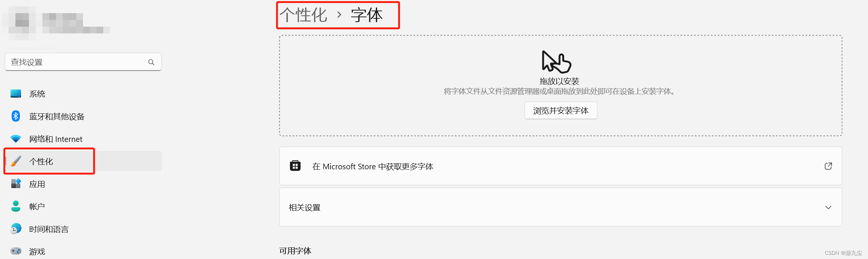Select the 帐户 person icon
This screenshot has width=868, height=259.
(16, 206)
